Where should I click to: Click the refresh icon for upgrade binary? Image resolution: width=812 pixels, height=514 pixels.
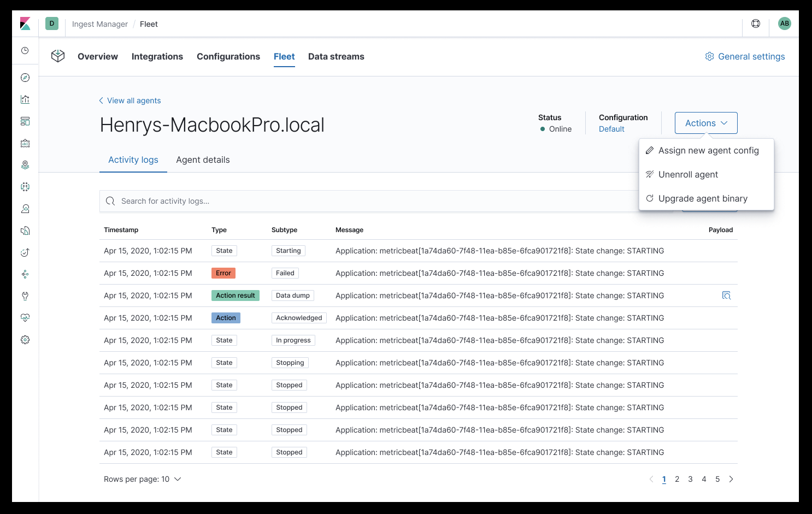tap(650, 198)
